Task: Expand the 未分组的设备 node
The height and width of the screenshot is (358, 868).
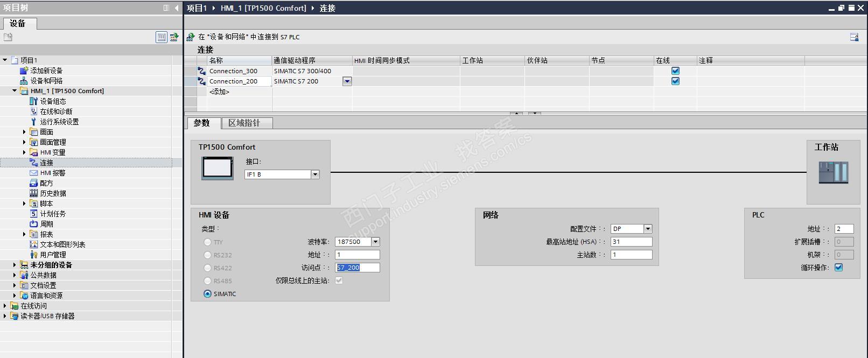Action: [15, 265]
